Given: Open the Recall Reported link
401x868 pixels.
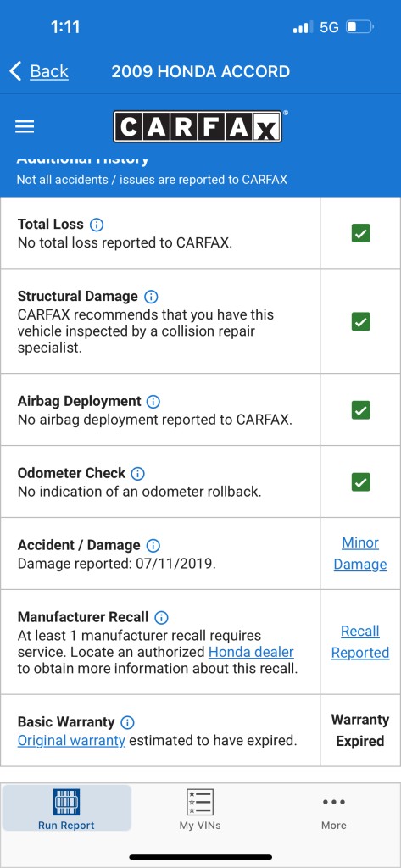Looking at the screenshot, I should (x=360, y=643).
